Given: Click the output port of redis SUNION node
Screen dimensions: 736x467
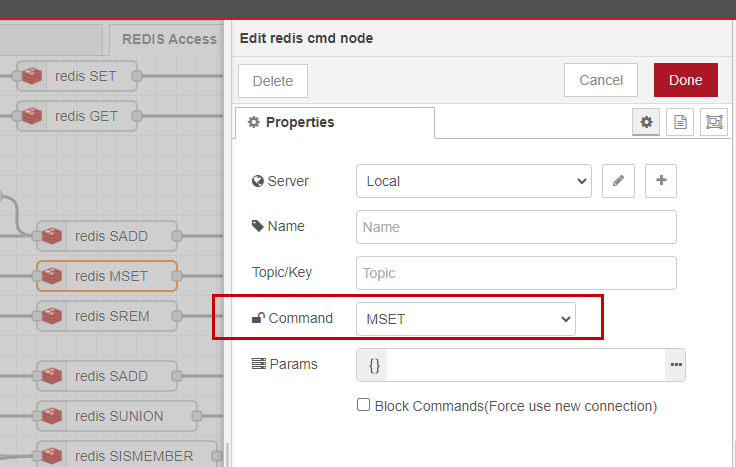Looking at the screenshot, I should (197, 416).
